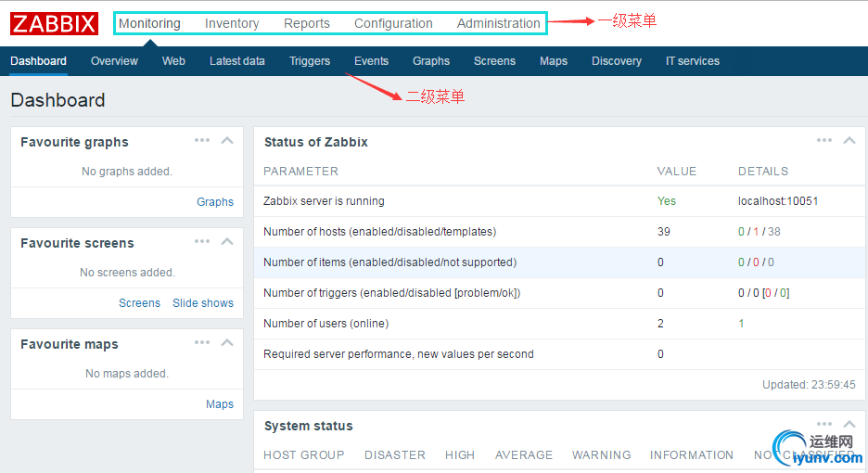Click the VALUE column header
Image resolution: width=868 pixels, height=473 pixels.
pos(676,172)
